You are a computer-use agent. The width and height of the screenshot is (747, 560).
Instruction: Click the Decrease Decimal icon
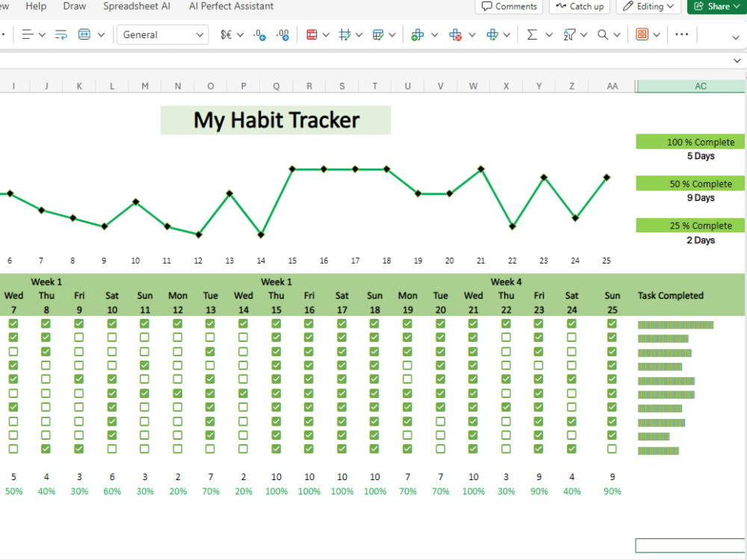point(260,35)
